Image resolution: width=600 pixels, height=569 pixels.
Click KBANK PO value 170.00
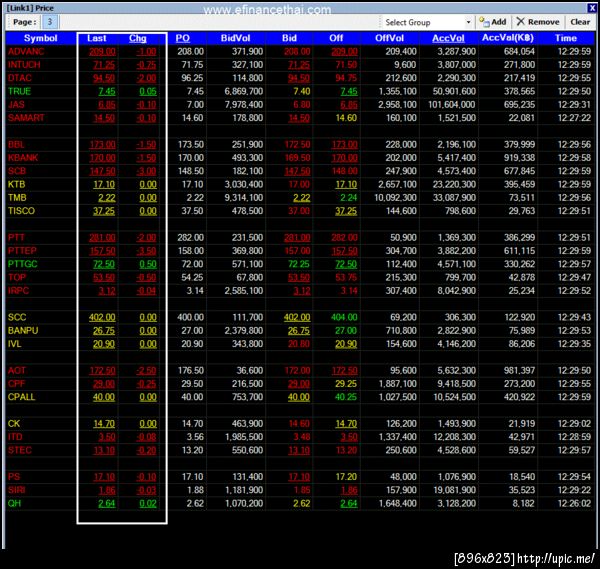(191, 158)
